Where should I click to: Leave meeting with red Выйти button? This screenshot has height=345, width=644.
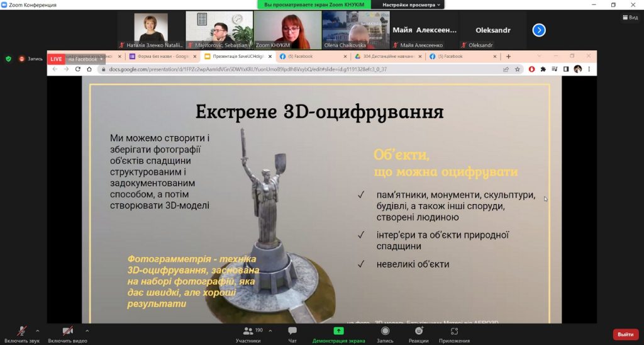(626, 334)
